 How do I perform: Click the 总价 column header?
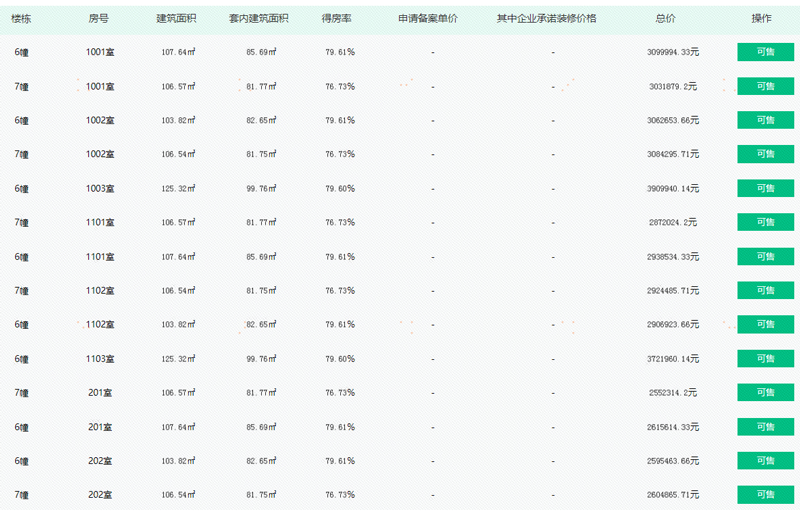point(665,19)
